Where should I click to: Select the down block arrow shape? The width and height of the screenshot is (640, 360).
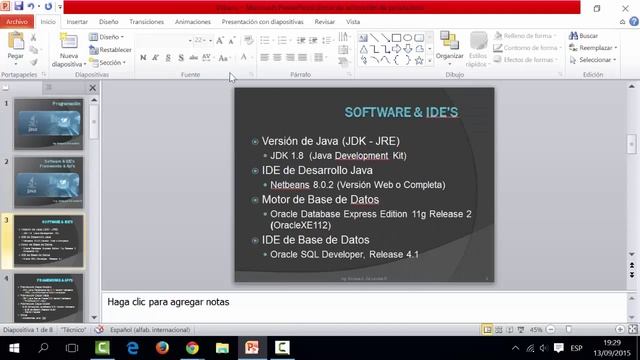407,49
